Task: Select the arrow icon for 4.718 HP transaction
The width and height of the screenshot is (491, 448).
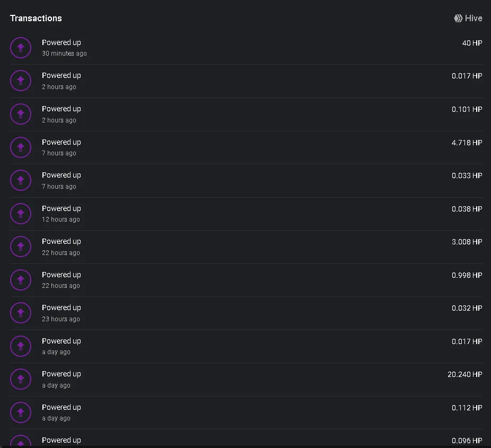Action: point(21,147)
